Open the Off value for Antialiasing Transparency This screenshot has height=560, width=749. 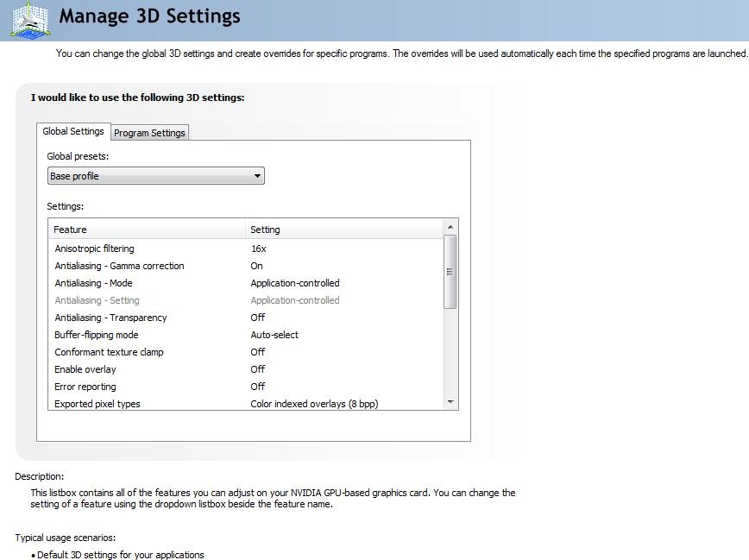point(257,318)
